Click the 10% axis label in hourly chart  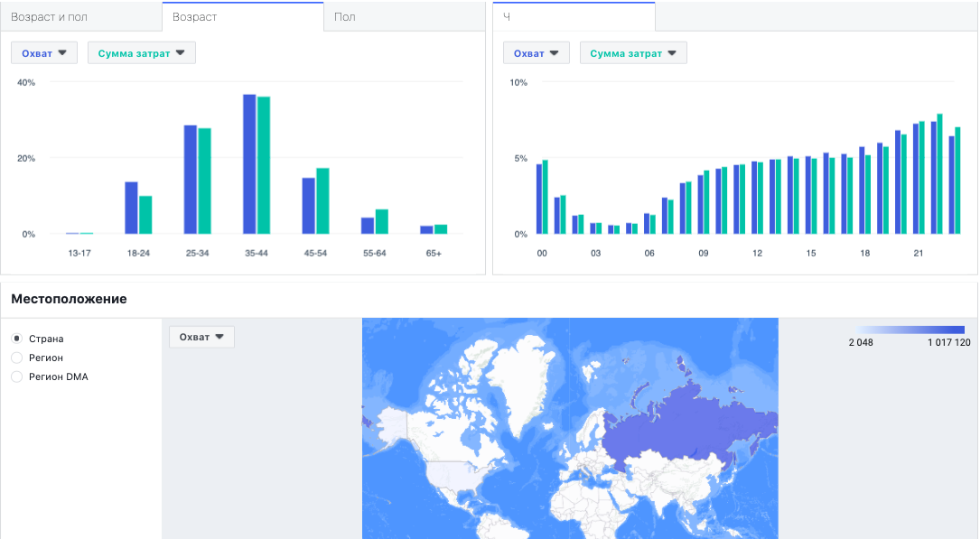[x=518, y=82]
